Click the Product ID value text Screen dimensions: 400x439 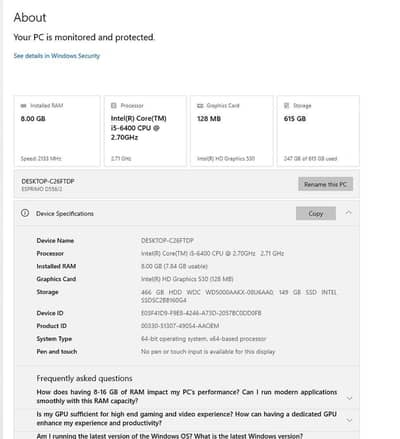coord(180,326)
